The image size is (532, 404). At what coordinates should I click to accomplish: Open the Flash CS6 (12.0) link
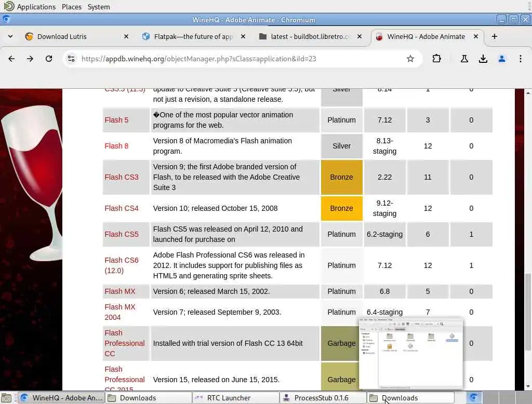click(122, 265)
